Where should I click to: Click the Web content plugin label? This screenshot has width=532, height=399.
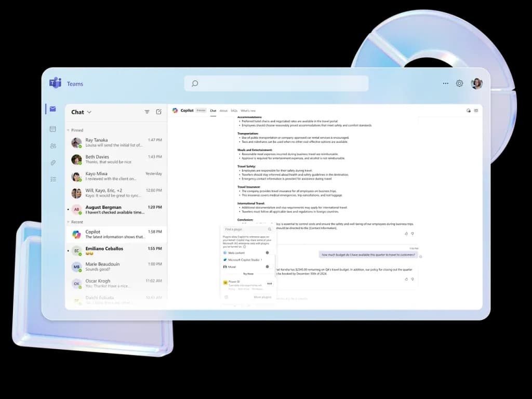pos(236,253)
